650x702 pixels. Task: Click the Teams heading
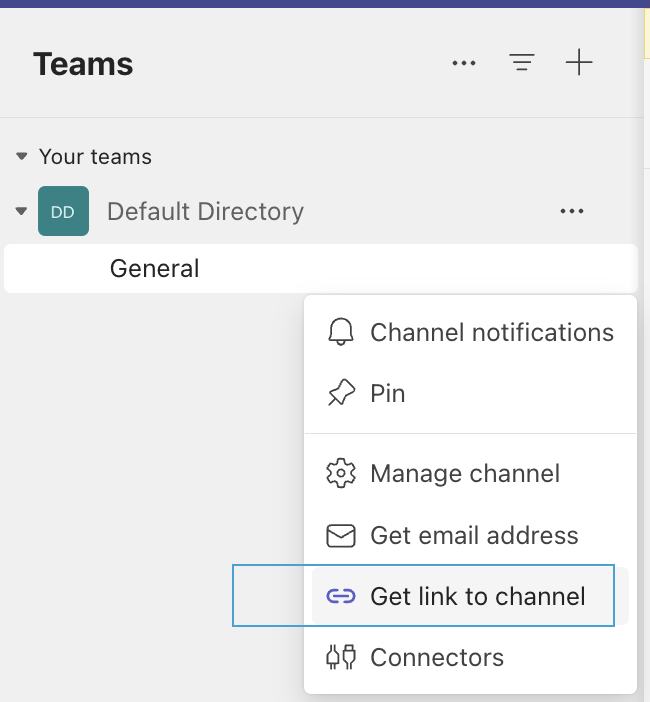tap(83, 64)
